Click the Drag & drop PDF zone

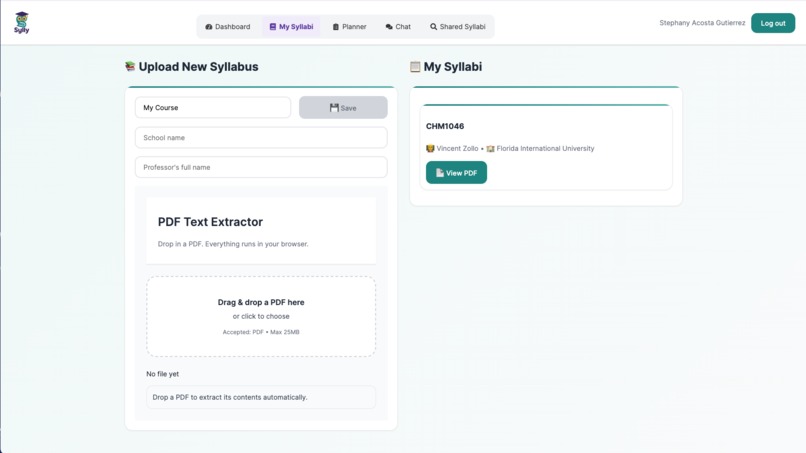tap(261, 316)
